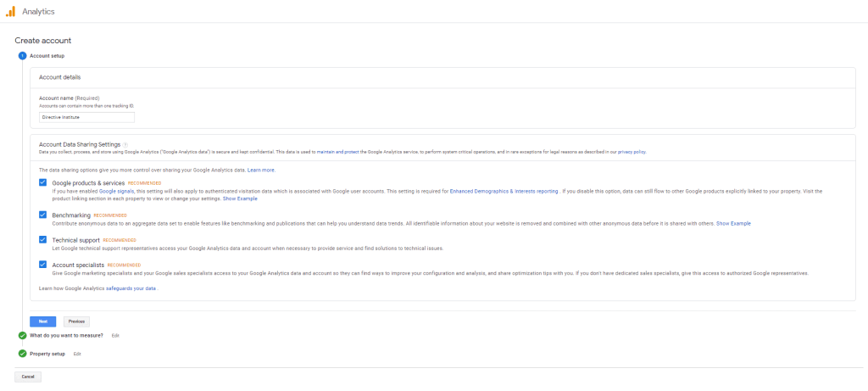The image size is (868, 391).
Task: Click the Google products & services label
Action: (x=88, y=182)
